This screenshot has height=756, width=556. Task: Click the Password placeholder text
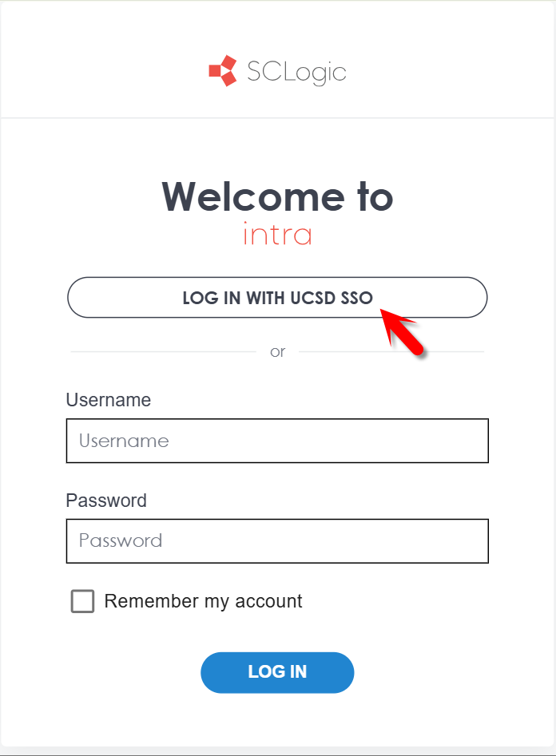(x=120, y=541)
